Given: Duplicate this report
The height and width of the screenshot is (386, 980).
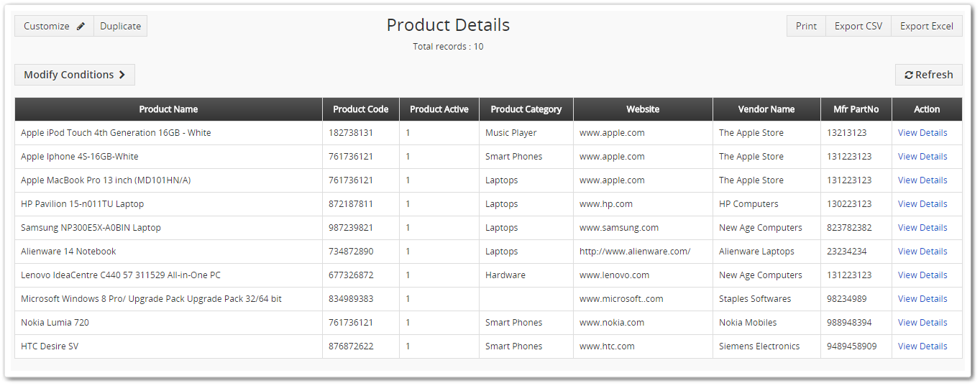Looking at the screenshot, I should [x=120, y=27].
